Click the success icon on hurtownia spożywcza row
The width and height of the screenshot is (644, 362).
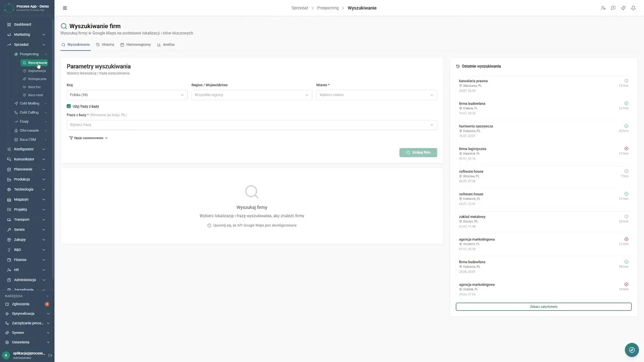pyautogui.click(x=626, y=126)
